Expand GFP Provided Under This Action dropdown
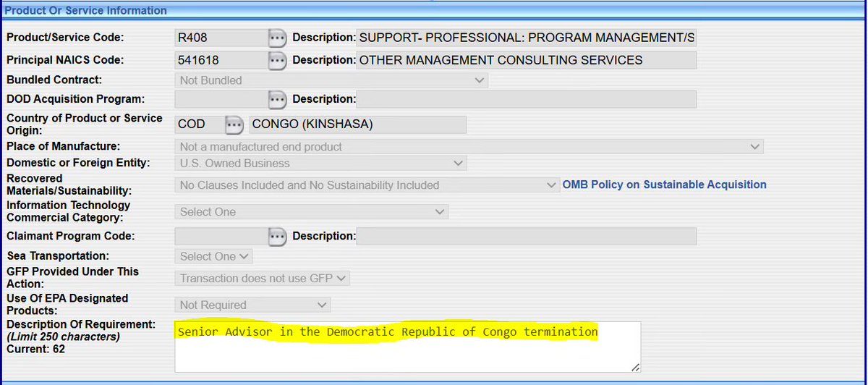Viewport: 868px width, 385px height. click(x=262, y=278)
